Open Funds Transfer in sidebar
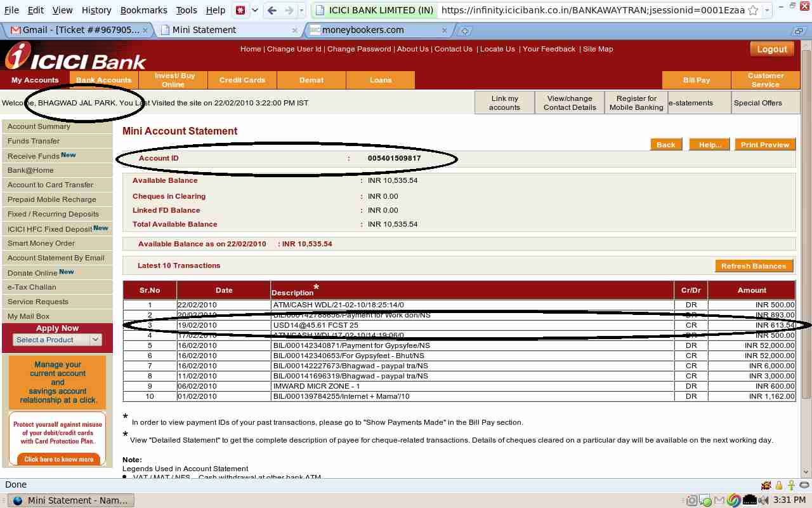 (x=57, y=141)
